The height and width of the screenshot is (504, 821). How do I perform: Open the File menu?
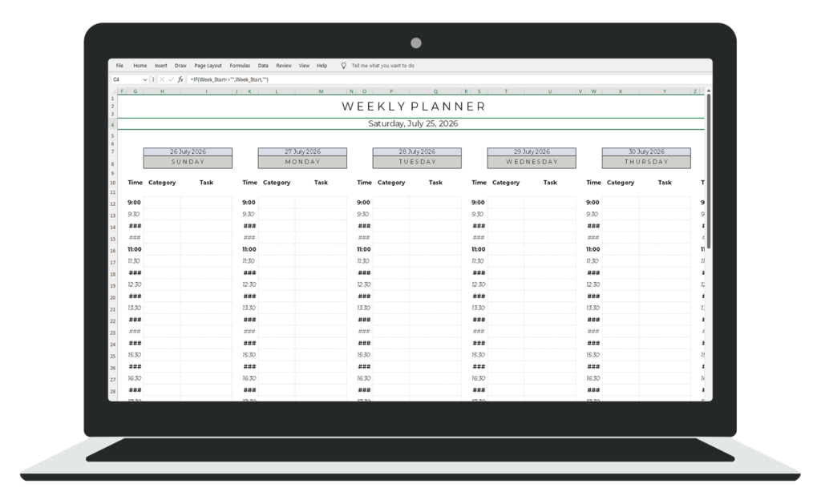tap(120, 66)
